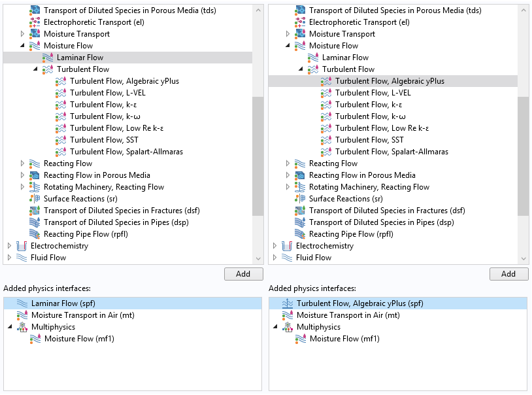Collapse Turbulent Flow node in right tree
Screen dimensions: 532x395
301,69
